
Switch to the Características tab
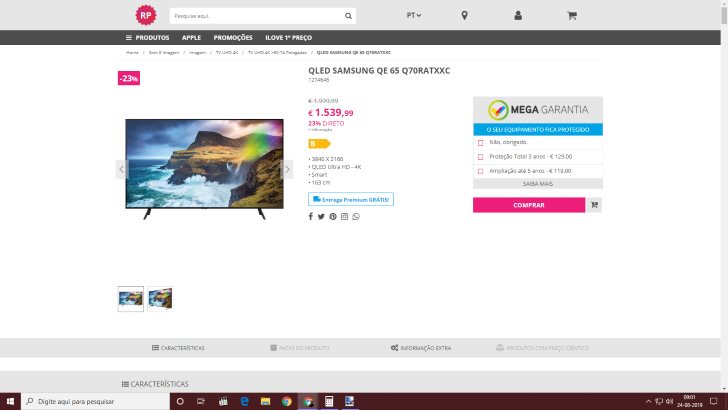click(x=178, y=348)
